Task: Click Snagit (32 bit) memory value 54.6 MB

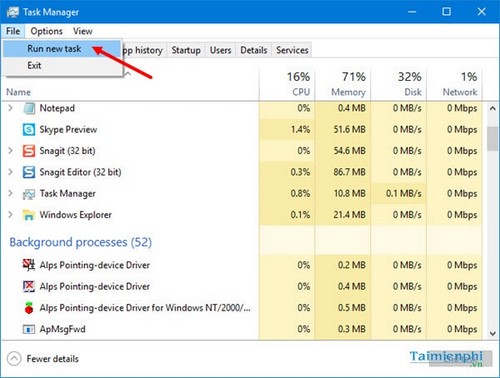Action: [x=349, y=151]
